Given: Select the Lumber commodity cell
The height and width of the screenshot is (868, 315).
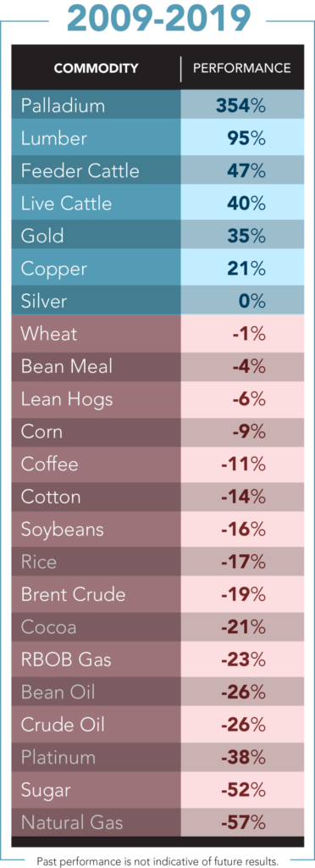Looking at the screenshot, I should [x=96, y=138].
